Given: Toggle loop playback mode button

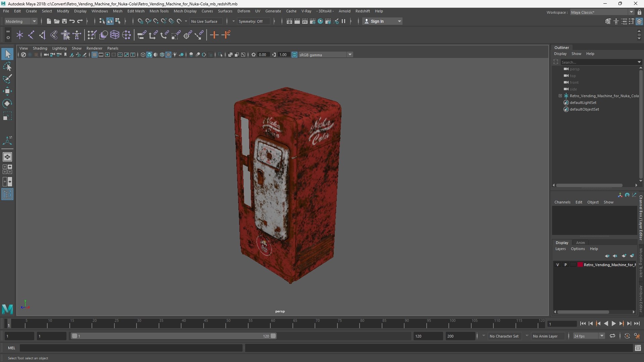Looking at the screenshot, I should (x=612, y=336).
